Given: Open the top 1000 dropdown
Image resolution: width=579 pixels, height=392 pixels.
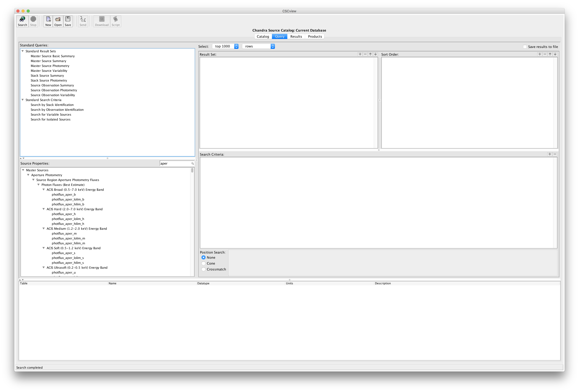Looking at the screenshot, I should click(225, 46).
